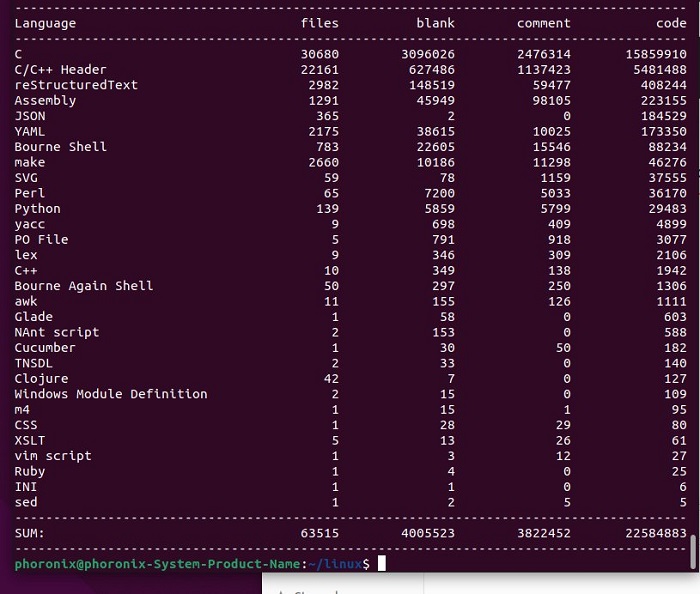This screenshot has width=700, height=594.
Task: Click the 'Windows Module Definition' language name
Action: 111,394
